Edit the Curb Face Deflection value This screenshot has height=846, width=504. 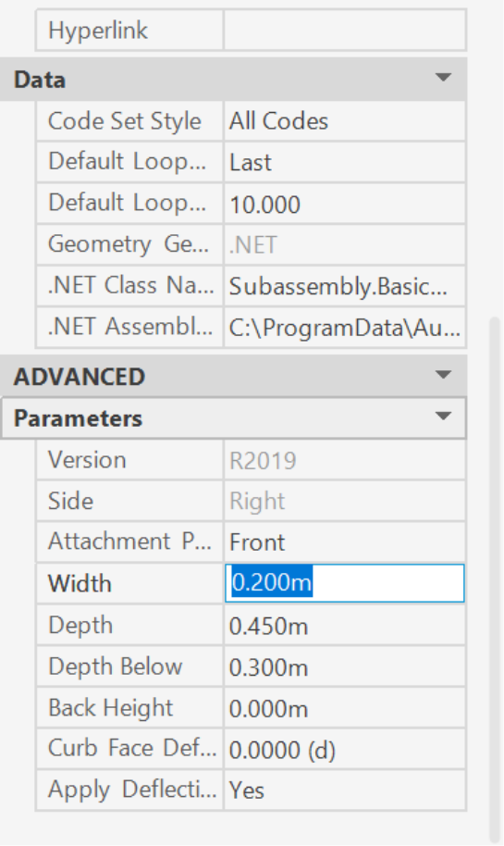point(344,750)
